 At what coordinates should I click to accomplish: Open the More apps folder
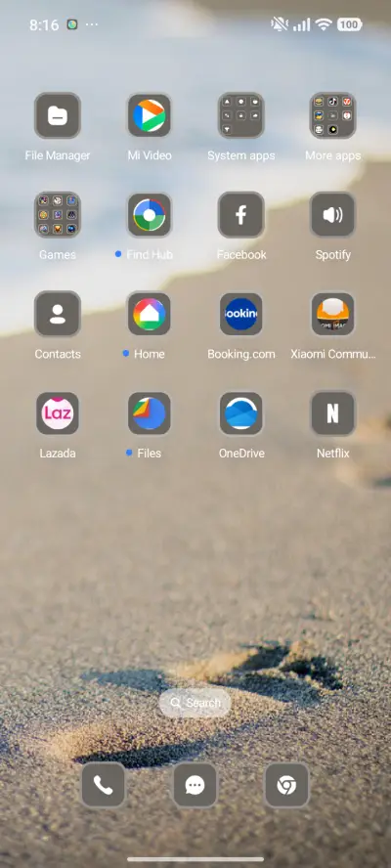333,115
